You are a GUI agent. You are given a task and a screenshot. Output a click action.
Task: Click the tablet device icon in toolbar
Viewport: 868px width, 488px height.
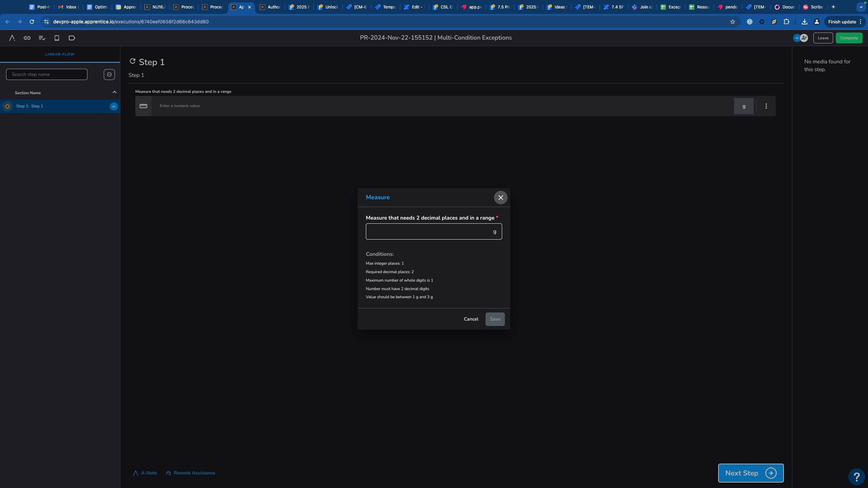57,38
